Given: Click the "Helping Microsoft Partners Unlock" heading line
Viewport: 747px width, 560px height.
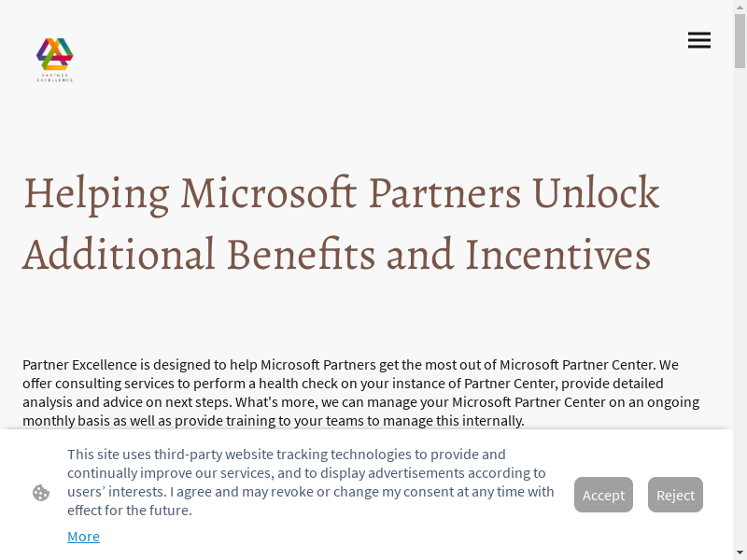Looking at the screenshot, I should 341,193.
